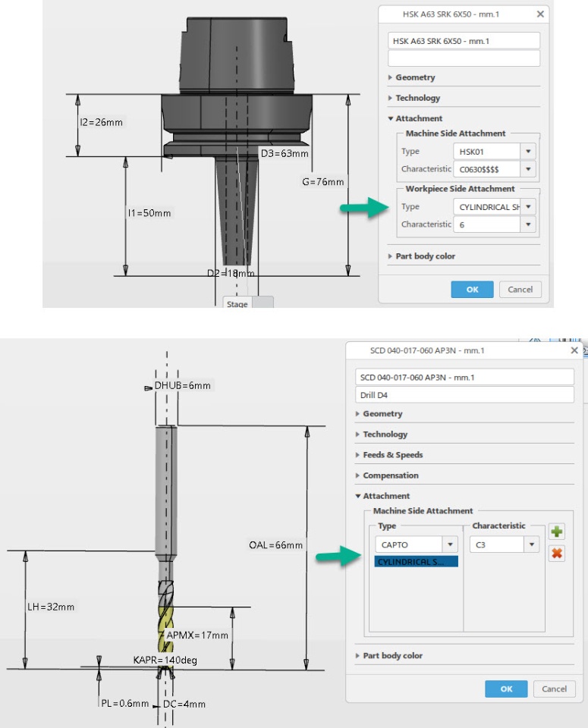Expand Geometry section in the SCD drill dialog
The image size is (588, 728).
tap(379, 414)
